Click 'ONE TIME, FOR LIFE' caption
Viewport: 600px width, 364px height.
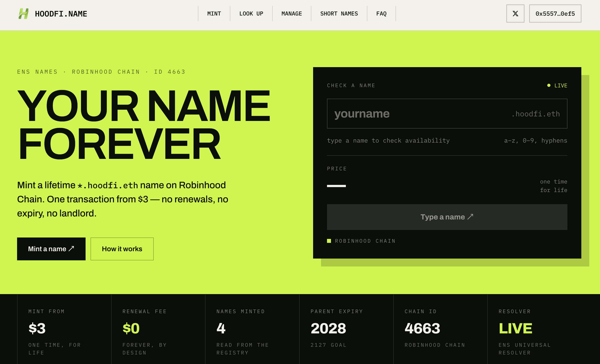(55, 349)
